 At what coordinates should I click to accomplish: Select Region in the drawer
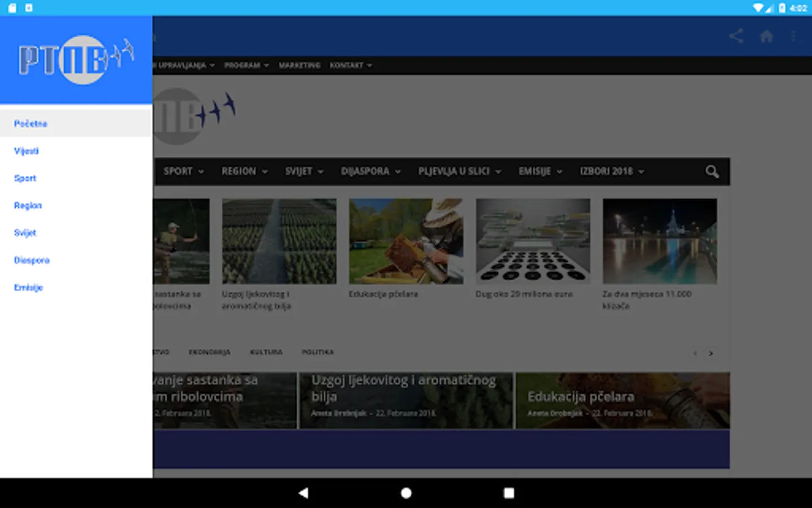[76, 205]
